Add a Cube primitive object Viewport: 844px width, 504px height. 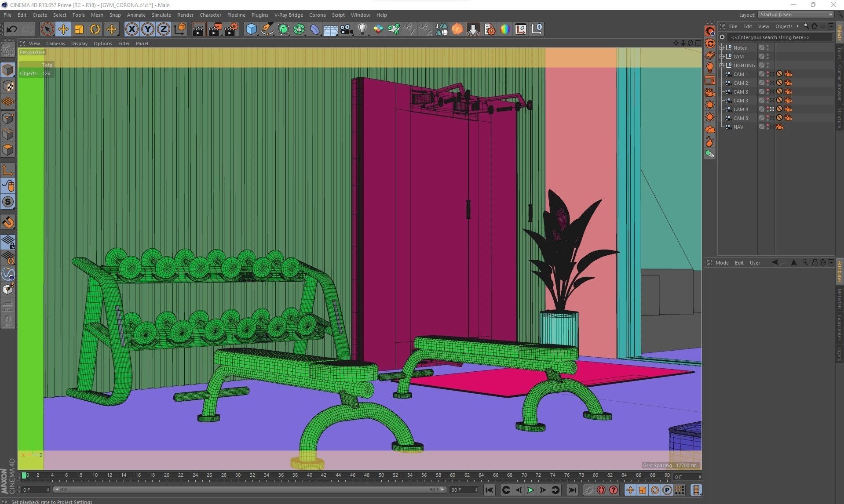251,29
